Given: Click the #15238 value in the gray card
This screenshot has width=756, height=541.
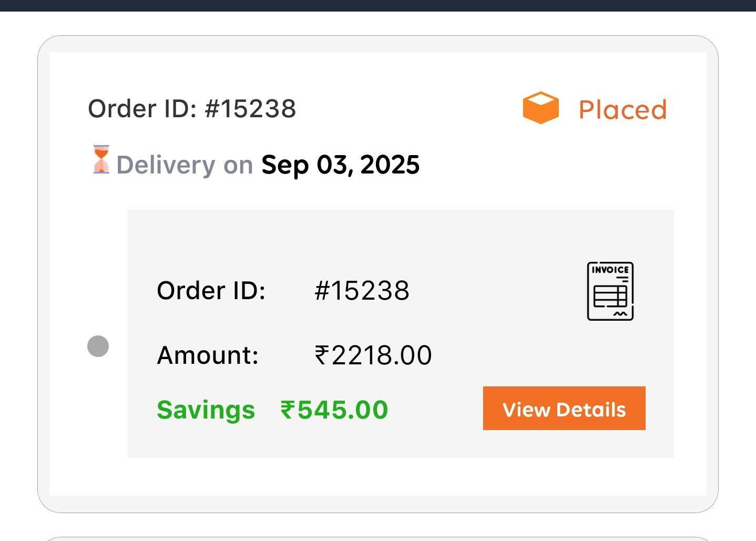Looking at the screenshot, I should 362,290.
